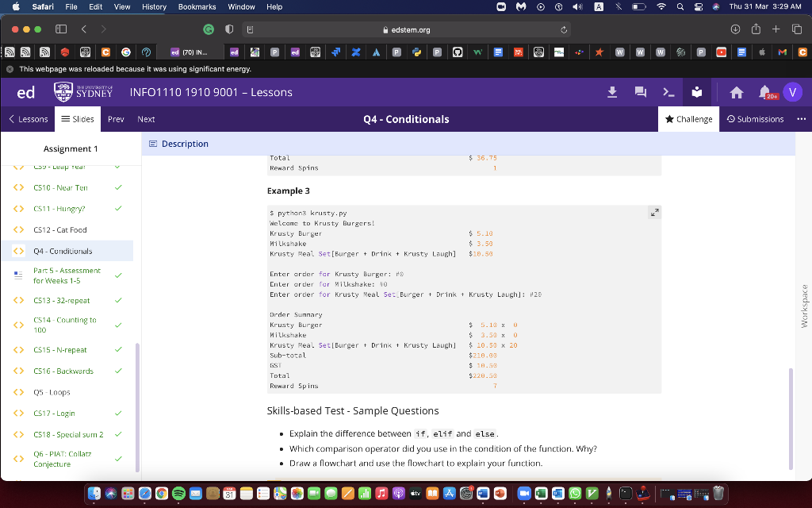Screen dimensions: 812x508
Task: Click the home icon in the Ed header
Action: (738, 92)
